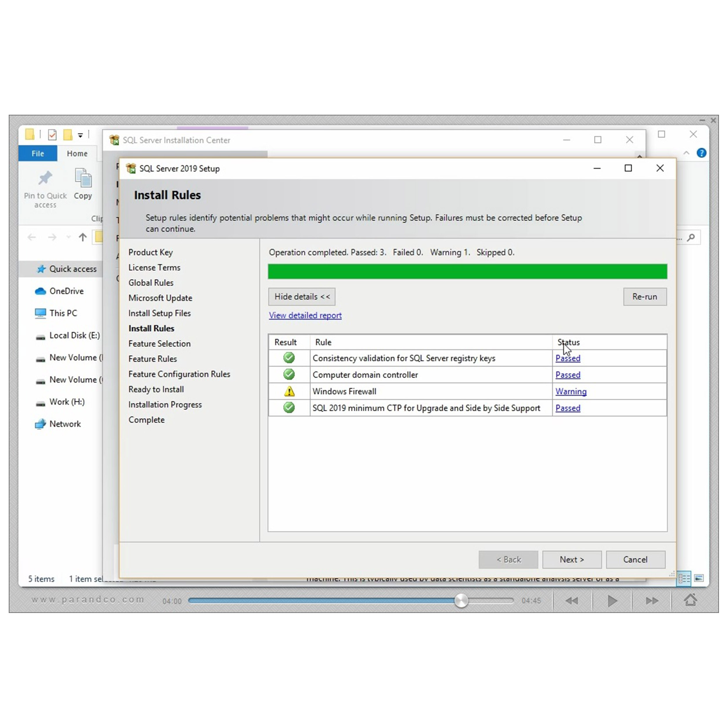Open Passed status for Computer domain controller
This screenshot has height=728, width=728.
pos(568,375)
